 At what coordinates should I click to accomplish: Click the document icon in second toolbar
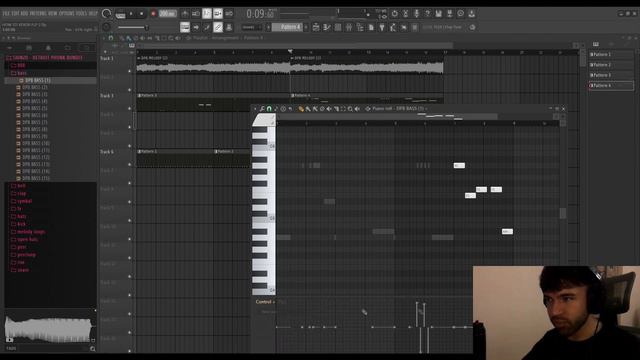(371, 27)
